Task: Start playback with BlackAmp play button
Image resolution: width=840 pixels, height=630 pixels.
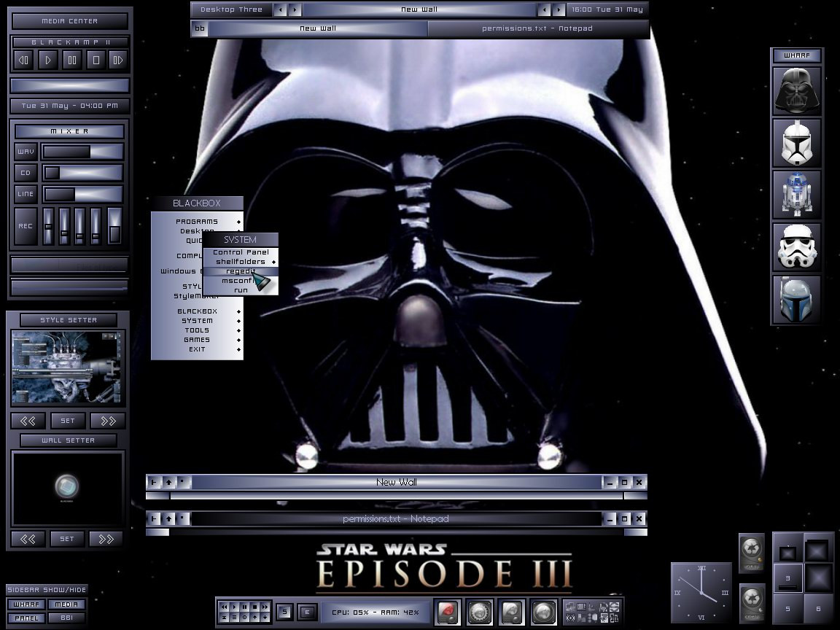Action: click(47, 60)
